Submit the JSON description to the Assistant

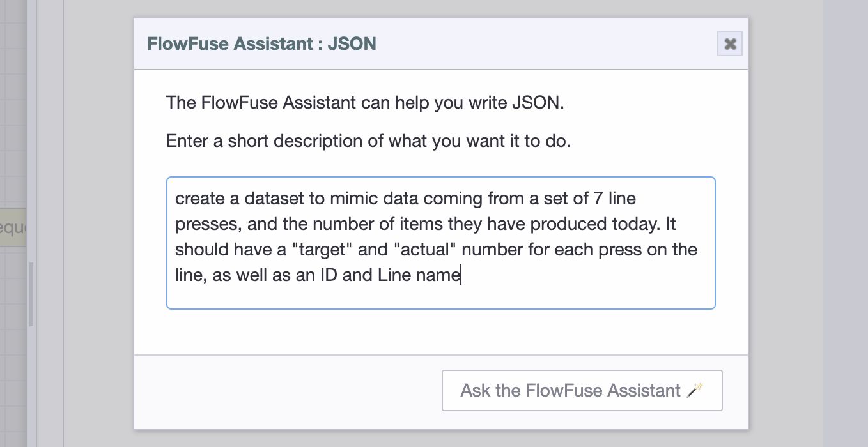582,390
